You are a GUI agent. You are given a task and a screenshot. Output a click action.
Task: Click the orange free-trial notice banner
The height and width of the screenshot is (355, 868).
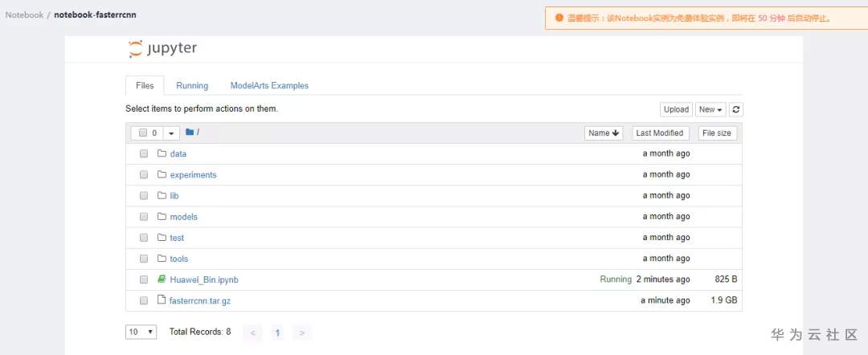click(x=706, y=18)
